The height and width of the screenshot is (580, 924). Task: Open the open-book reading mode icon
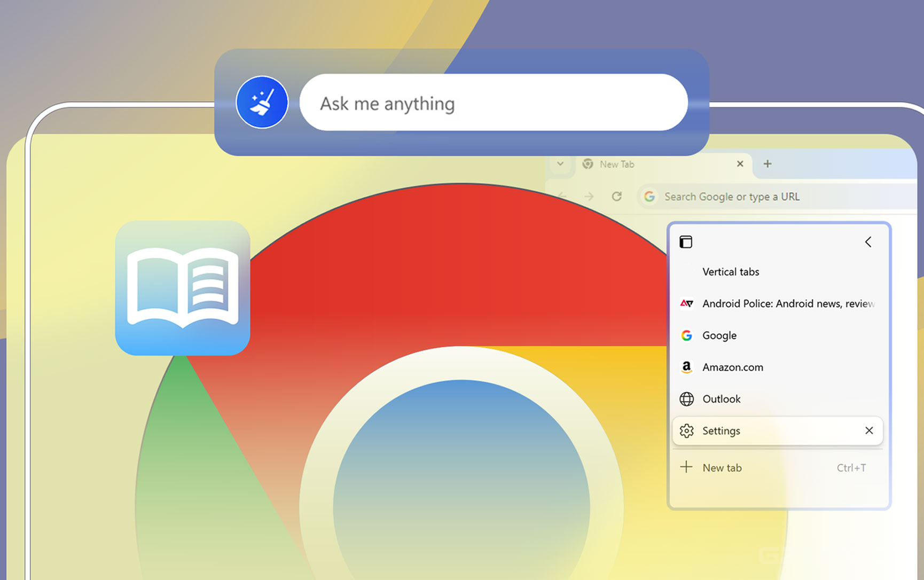click(183, 288)
